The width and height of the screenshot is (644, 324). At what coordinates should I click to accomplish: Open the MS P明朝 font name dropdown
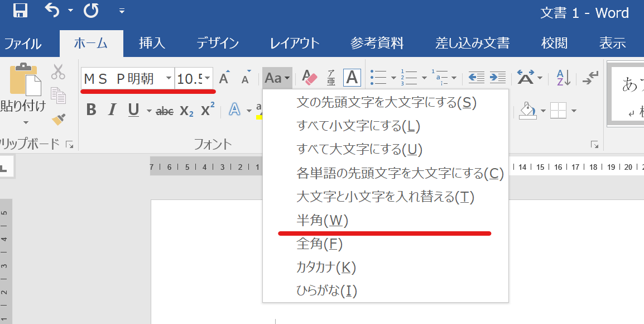pos(169,78)
